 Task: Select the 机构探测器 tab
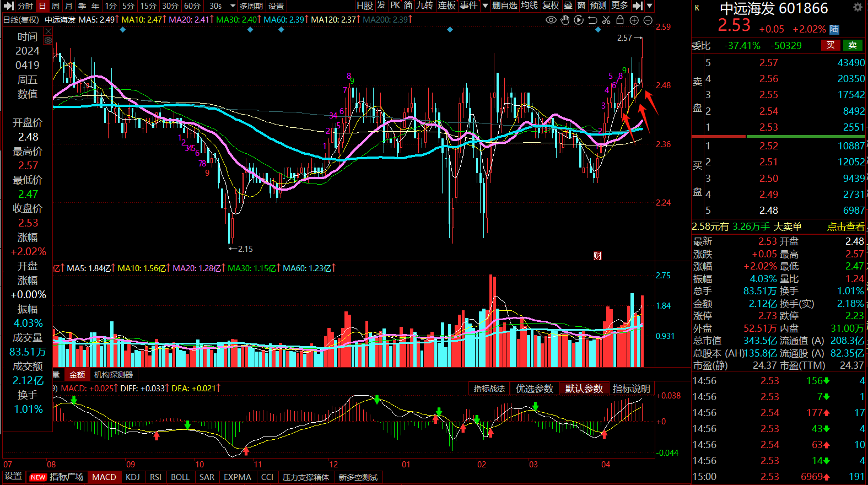pos(114,375)
